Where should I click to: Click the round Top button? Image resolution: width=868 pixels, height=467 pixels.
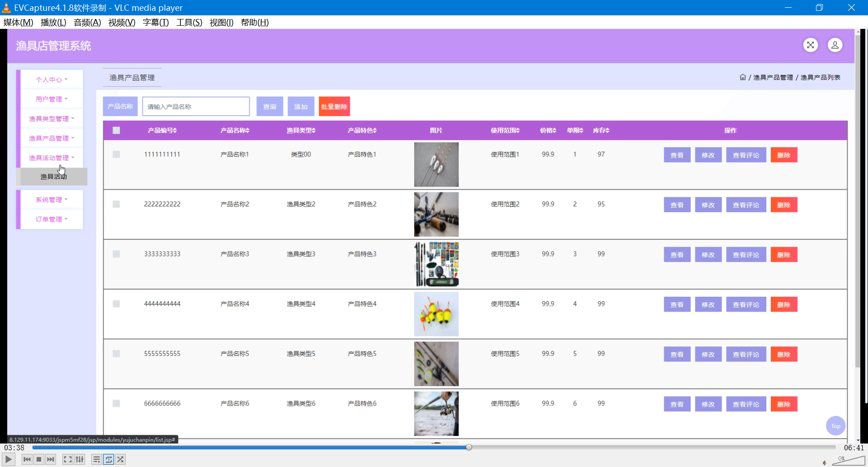point(835,426)
